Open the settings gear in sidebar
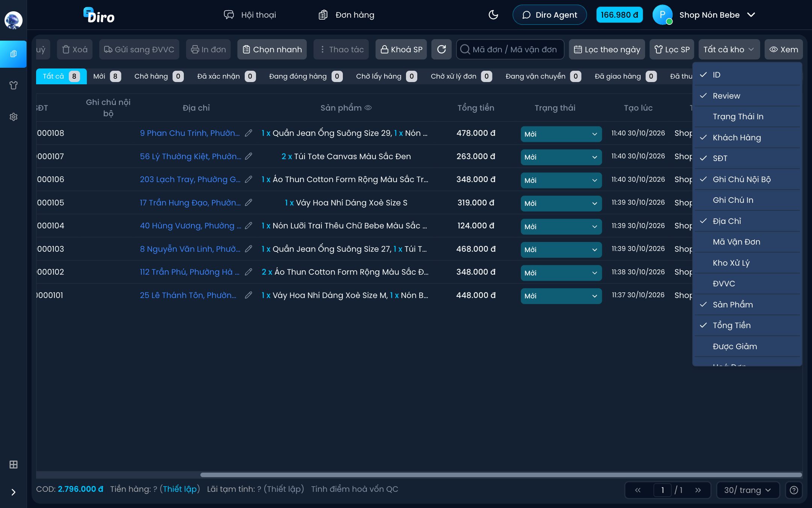Image resolution: width=812 pixels, height=508 pixels. [14, 117]
